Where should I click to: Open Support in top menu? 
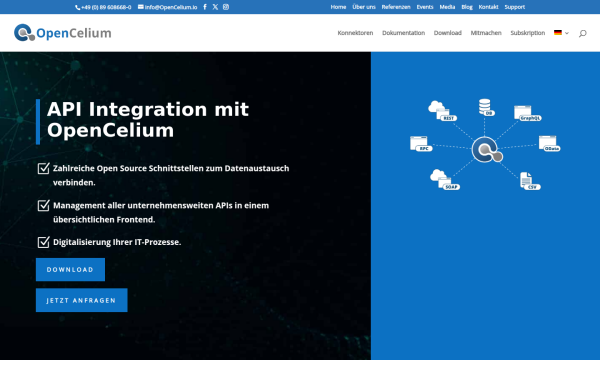pos(515,7)
